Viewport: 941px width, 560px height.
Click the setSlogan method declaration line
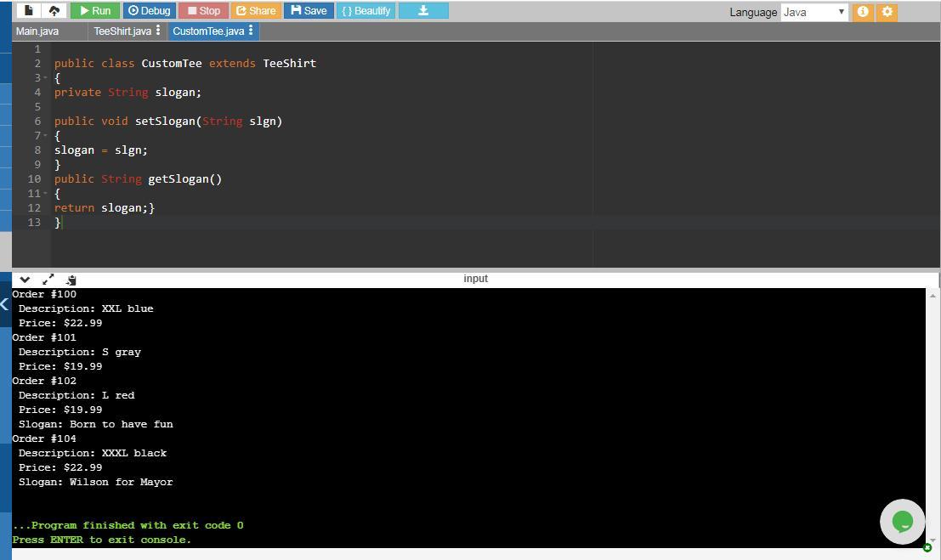168,122
